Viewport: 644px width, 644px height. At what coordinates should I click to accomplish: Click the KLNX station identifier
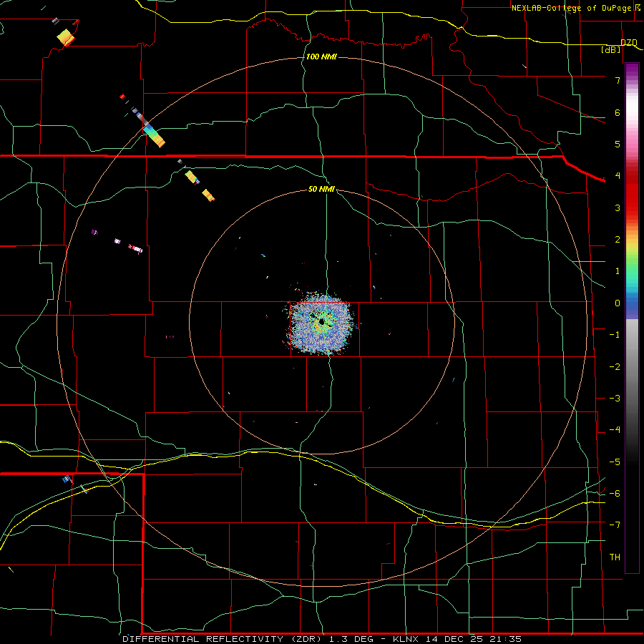pos(406,639)
